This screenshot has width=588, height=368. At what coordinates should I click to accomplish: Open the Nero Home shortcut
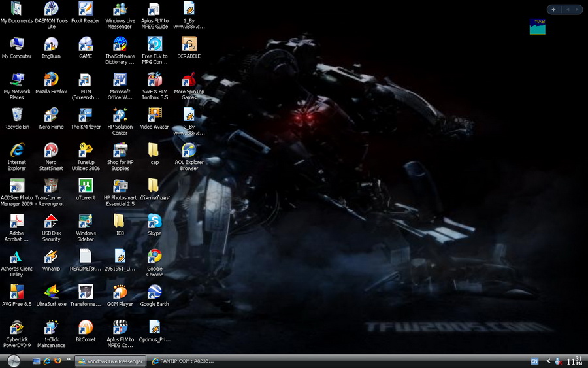(51, 114)
